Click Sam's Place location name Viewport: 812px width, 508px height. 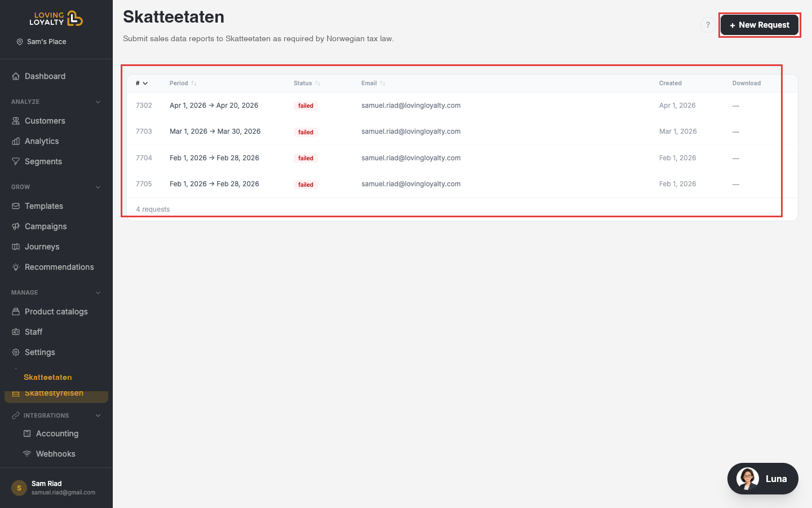pos(47,42)
